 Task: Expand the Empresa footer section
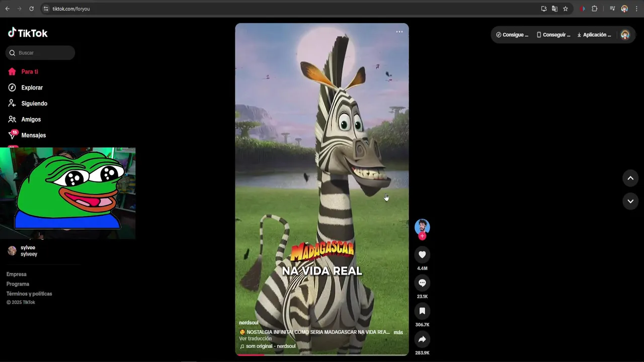17,275
